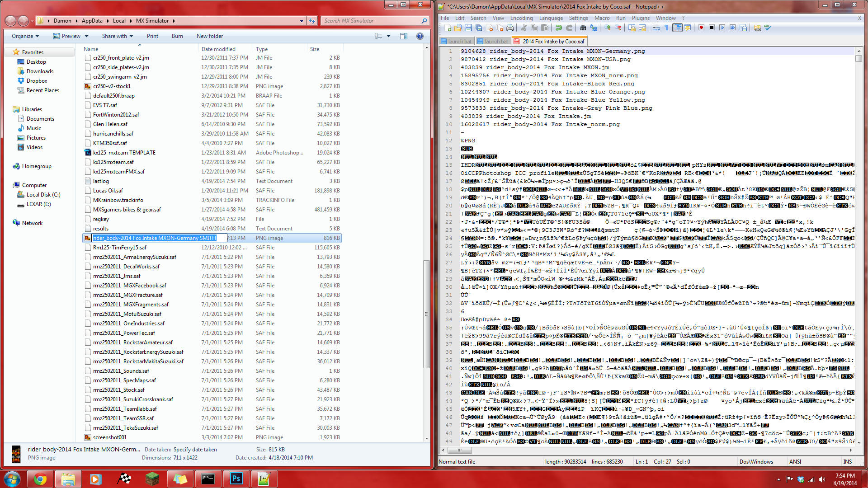Click the Preview button in Explorer toolbar
This screenshot has height=488, width=868.
coord(67,36)
